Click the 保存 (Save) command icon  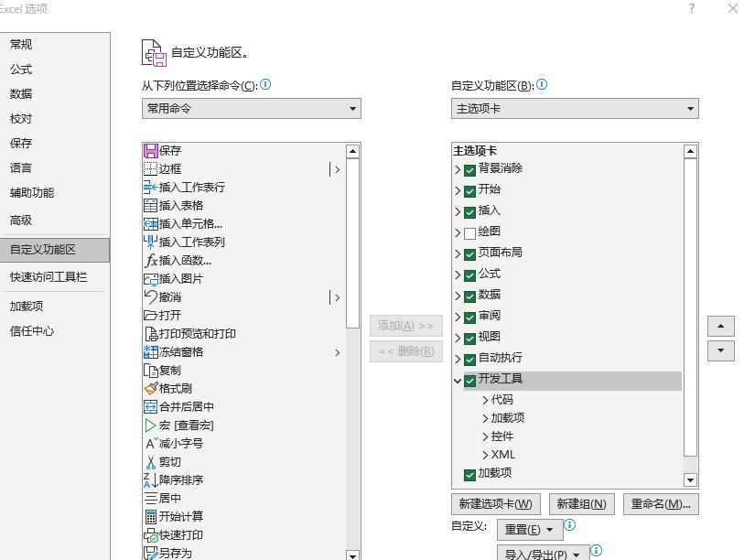click(x=150, y=151)
